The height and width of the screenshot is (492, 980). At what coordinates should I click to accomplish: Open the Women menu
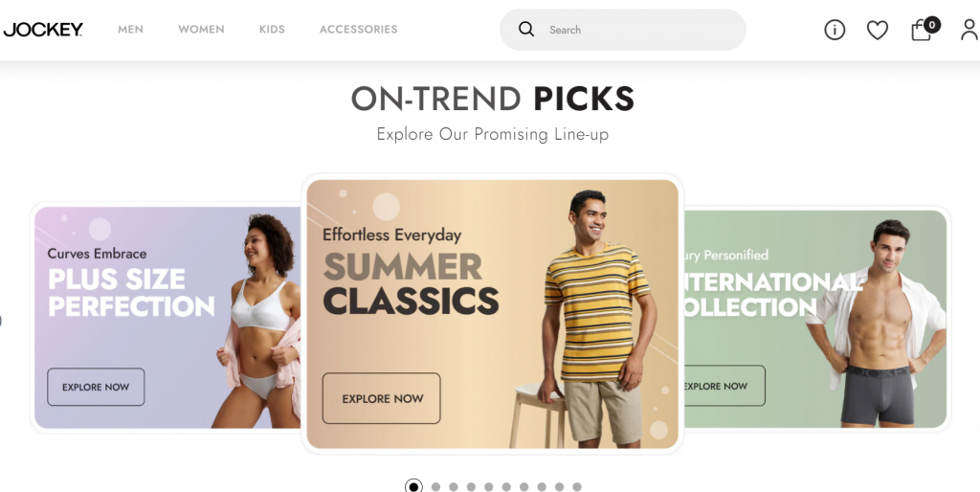201,30
